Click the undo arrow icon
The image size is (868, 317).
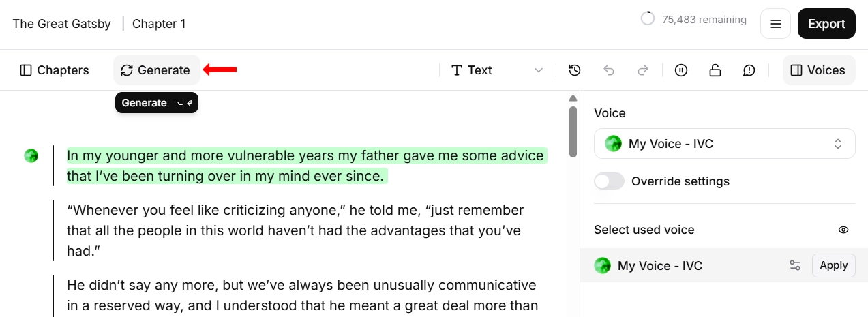click(609, 70)
